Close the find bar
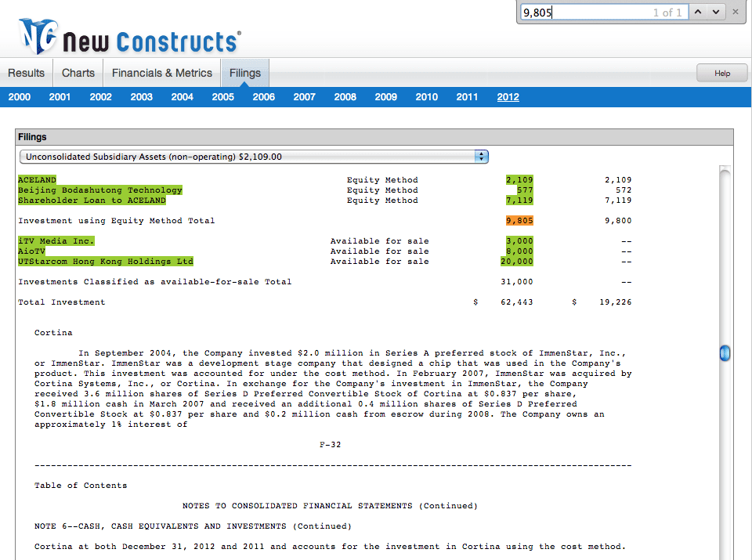Screen dimensions: 752x560 click(x=736, y=12)
